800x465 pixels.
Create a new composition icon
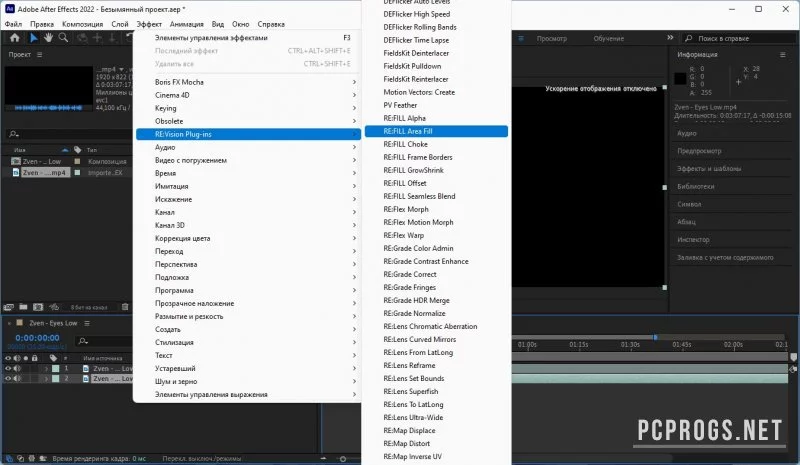pos(38,307)
